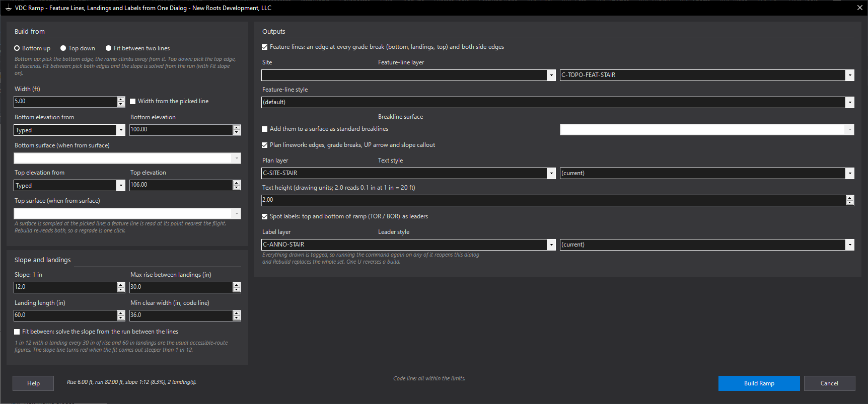
Task: Click the Text height spinner arrows
Action: click(850, 200)
